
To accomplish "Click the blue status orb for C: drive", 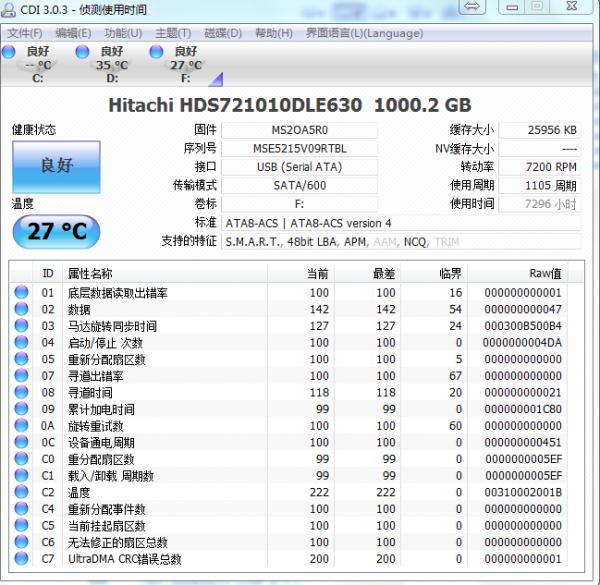I will coord(9,52).
